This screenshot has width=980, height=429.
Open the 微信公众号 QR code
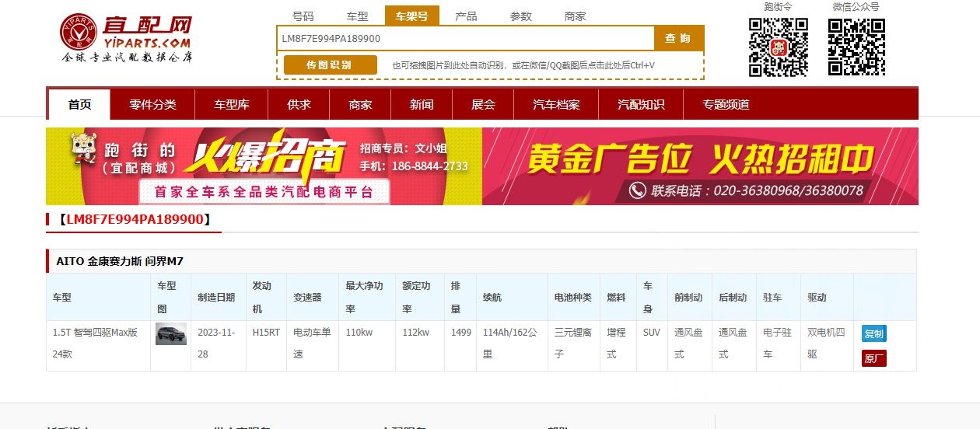click(x=856, y=47)
